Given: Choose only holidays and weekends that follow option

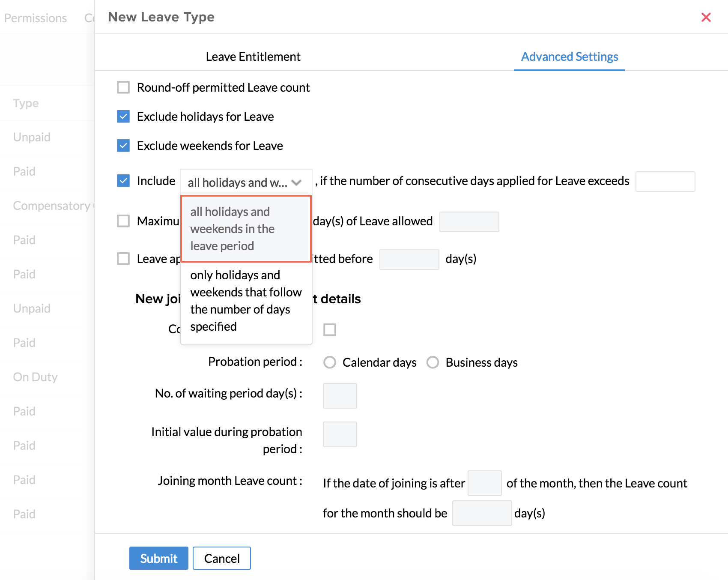Looking at the screenshot, I should coord(245,301).
